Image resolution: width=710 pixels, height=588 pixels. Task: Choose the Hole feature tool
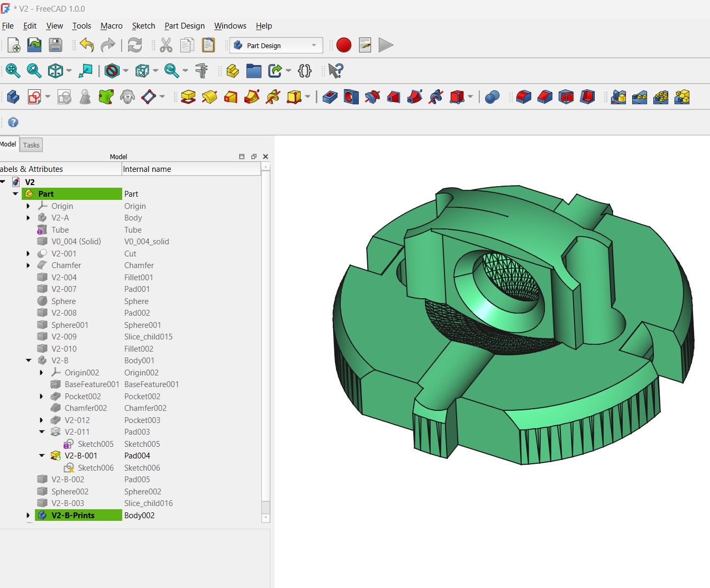click(x=351, y=97)
